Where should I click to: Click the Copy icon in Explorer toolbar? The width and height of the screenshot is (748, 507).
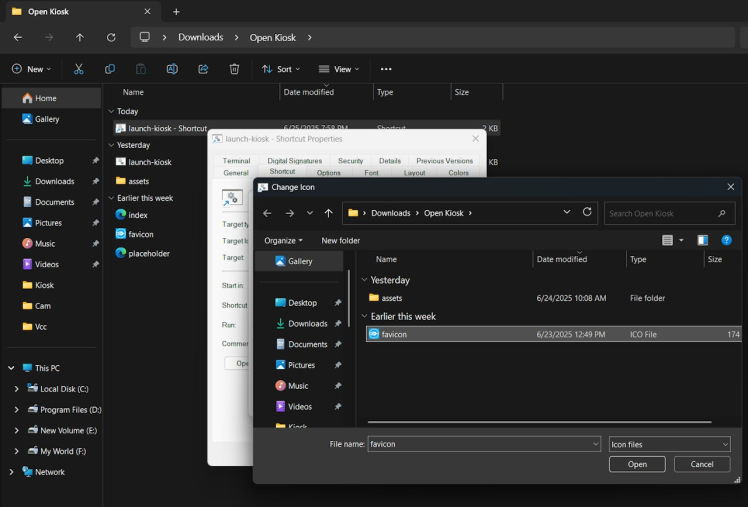110,69
